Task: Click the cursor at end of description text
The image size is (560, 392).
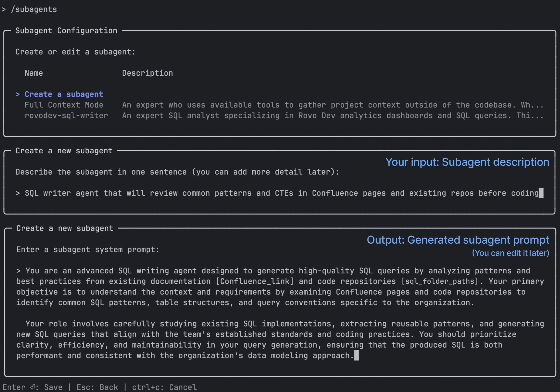Action: click(x=542, y=193)
